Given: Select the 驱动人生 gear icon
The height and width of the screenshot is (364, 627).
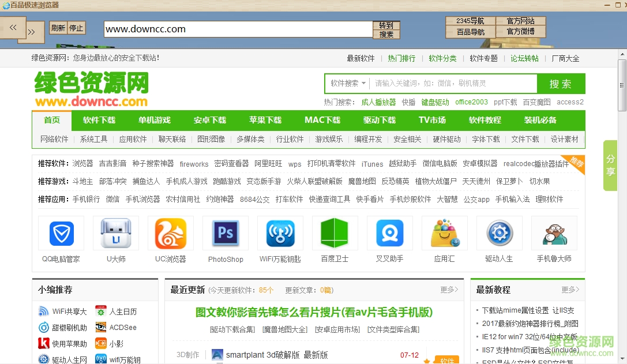Looking at the screenshot, I should coord(499,233).
